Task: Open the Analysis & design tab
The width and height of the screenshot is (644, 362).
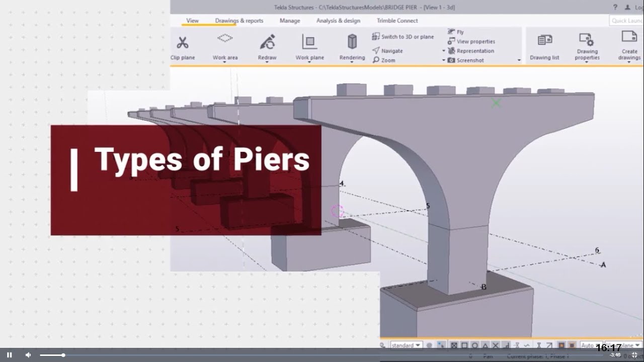Action: [338, 21]
